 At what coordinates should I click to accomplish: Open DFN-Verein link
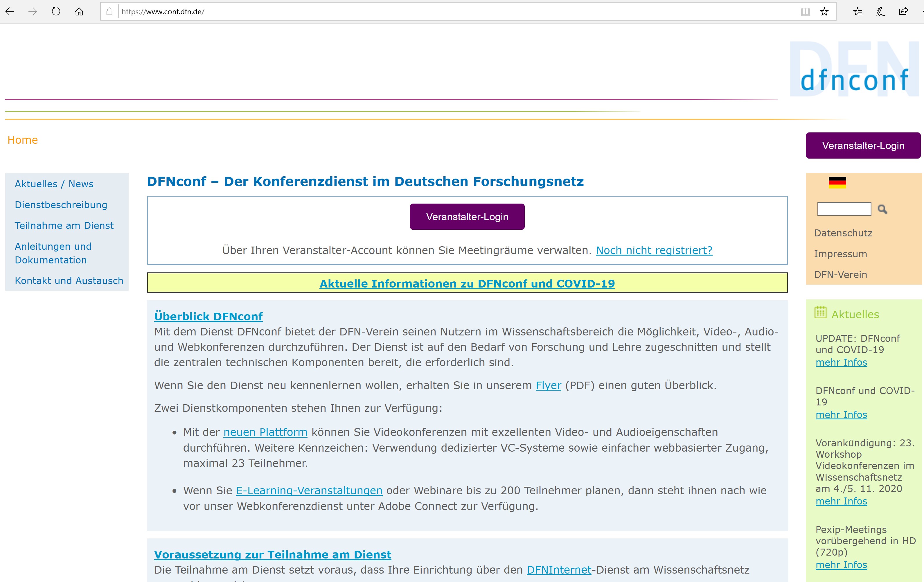coord(840,275)
